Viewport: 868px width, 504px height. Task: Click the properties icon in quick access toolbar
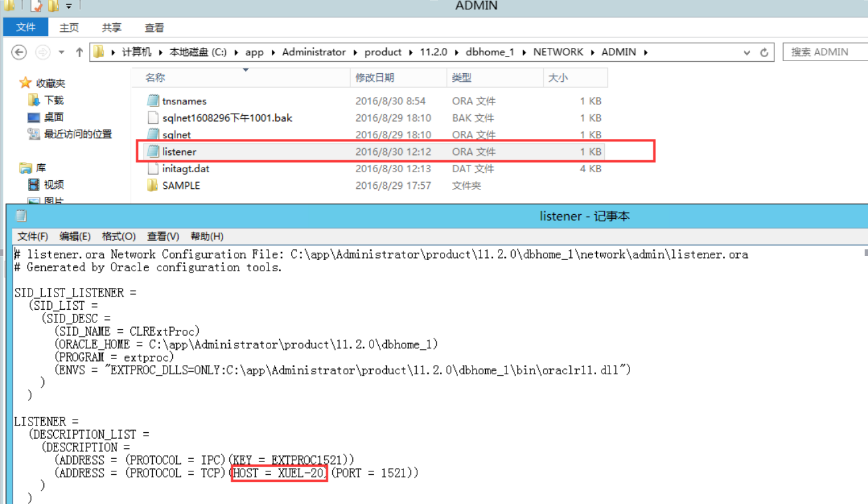tap(37, 6)
